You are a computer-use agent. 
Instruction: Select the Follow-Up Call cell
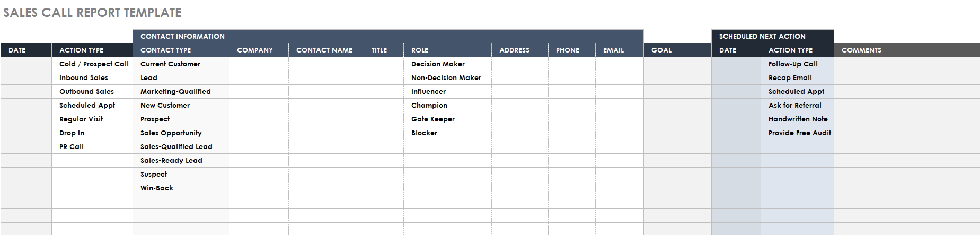click(x=798, y=64)
